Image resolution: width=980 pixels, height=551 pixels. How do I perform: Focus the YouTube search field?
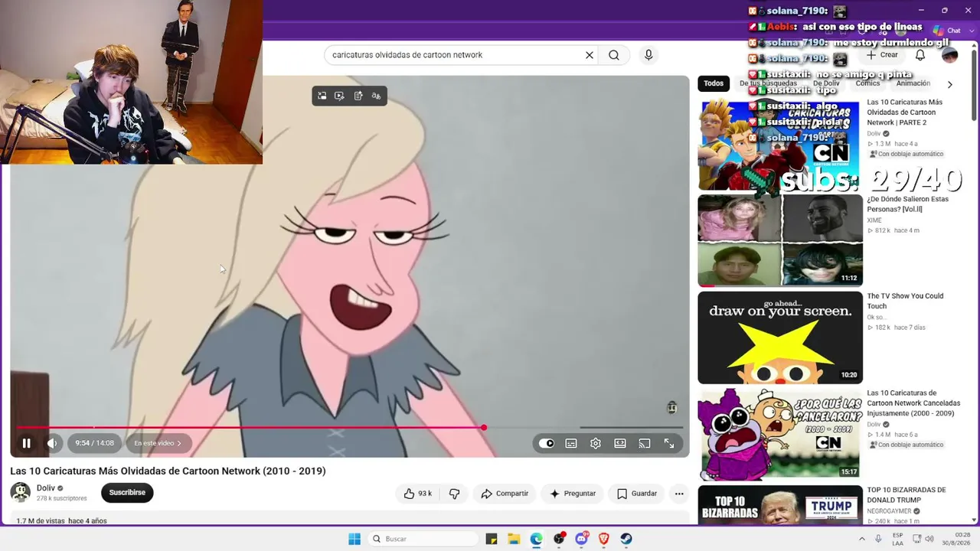(455, 55)
